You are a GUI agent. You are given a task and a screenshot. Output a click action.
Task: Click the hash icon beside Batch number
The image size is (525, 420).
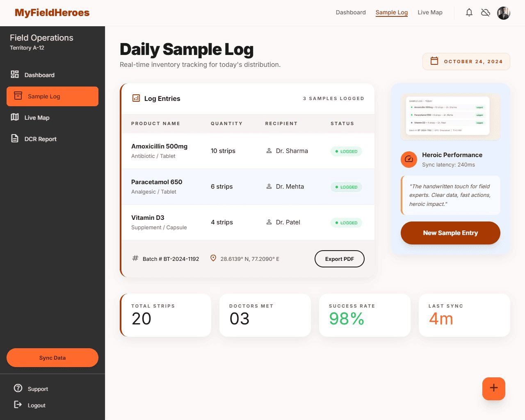point(135,258)
